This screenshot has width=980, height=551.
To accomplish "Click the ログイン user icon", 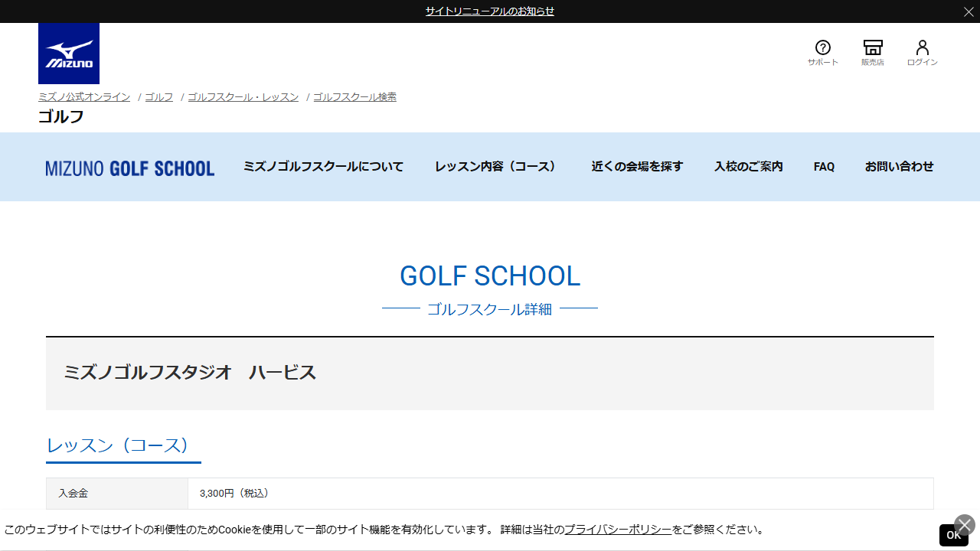I will coord(923,53).
